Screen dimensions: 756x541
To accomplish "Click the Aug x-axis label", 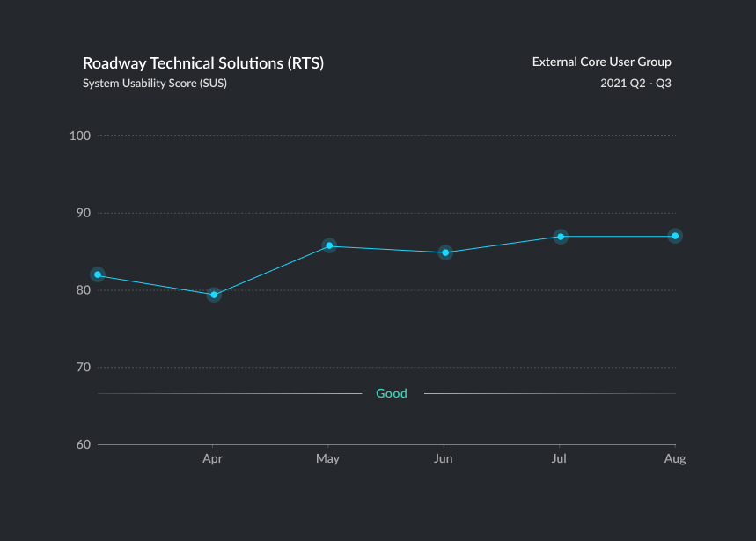I will (x=674, y=459).
